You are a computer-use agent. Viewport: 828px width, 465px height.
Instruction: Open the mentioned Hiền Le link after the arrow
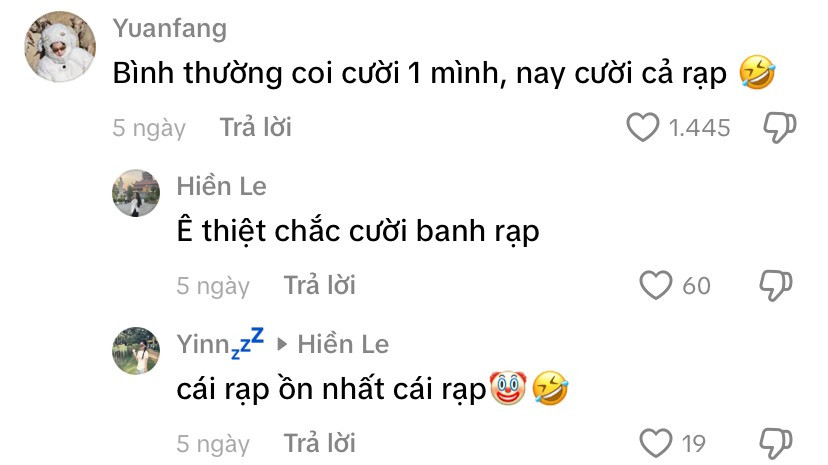click(x=343, y=344)
